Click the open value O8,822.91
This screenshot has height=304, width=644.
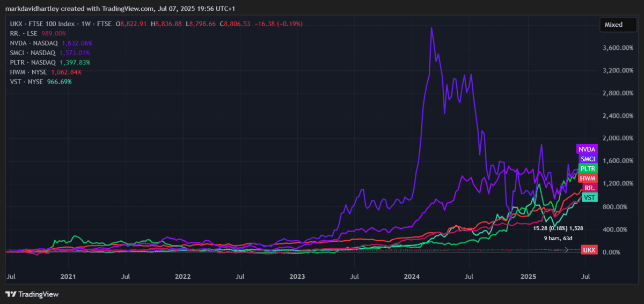(131, 24)
